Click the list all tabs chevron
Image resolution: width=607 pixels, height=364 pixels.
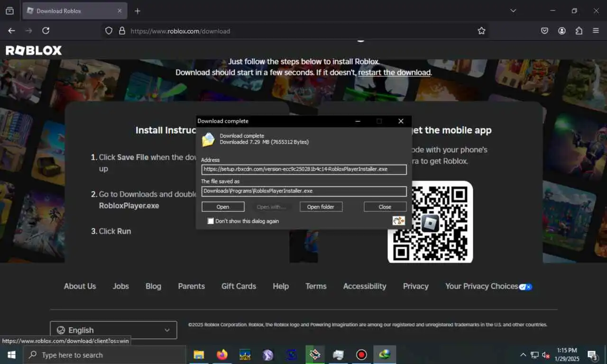tap(513, 11)
